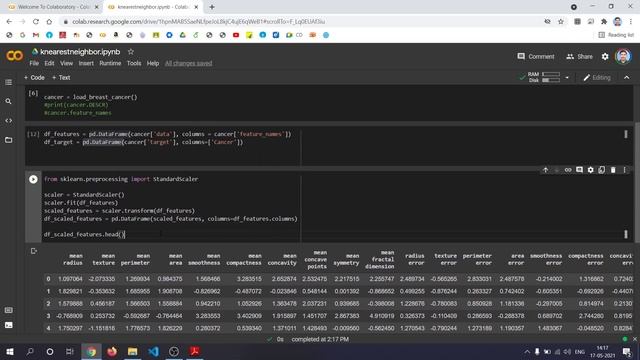Click the 'mean radius' column header
The width and height of the screenshot is (640, 360).
coord(73,260)
